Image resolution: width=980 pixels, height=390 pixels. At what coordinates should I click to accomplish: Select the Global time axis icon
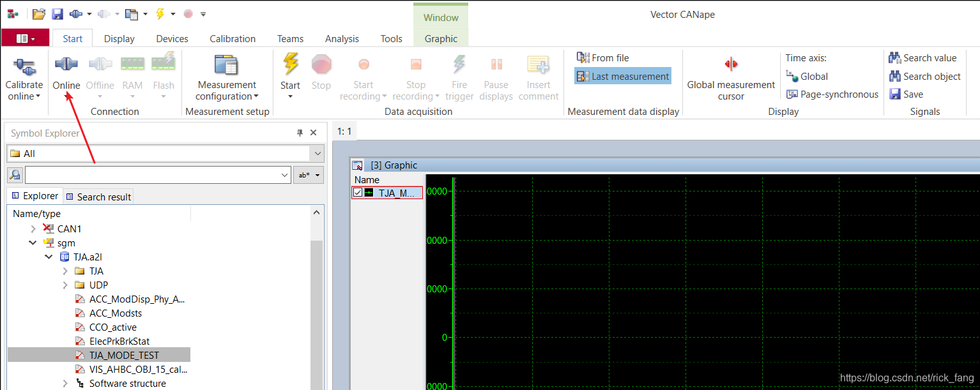pos(792,76)
